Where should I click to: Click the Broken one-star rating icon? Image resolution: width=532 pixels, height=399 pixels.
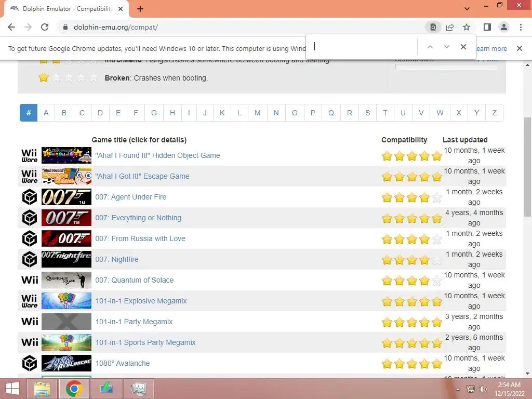[x=44, y=77]
